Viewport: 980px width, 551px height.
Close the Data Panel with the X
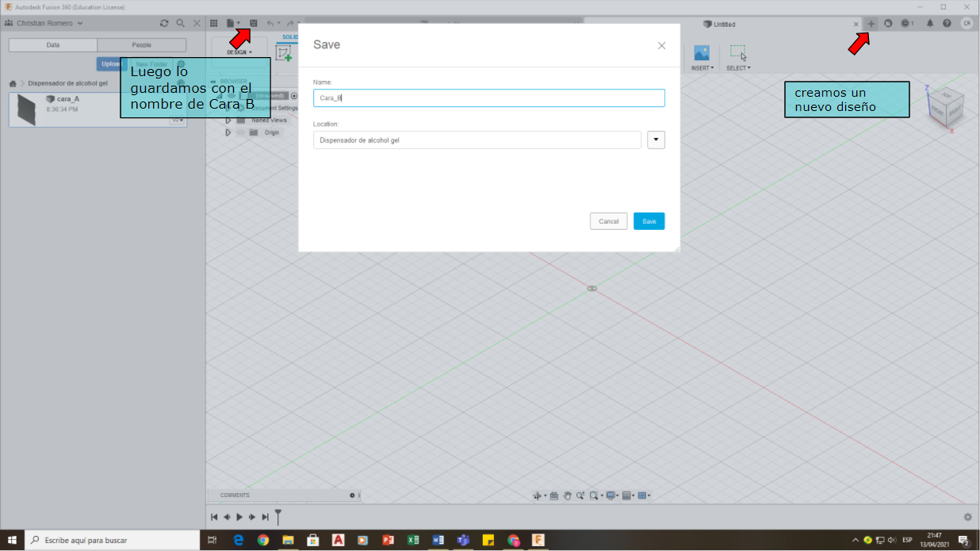point(197,23)
